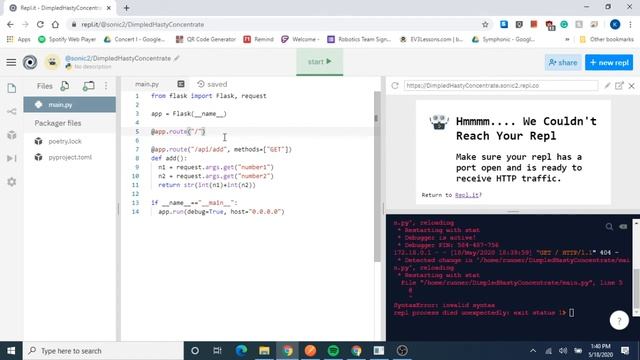
Task: Click the web preview URL field
Action: 501,86
